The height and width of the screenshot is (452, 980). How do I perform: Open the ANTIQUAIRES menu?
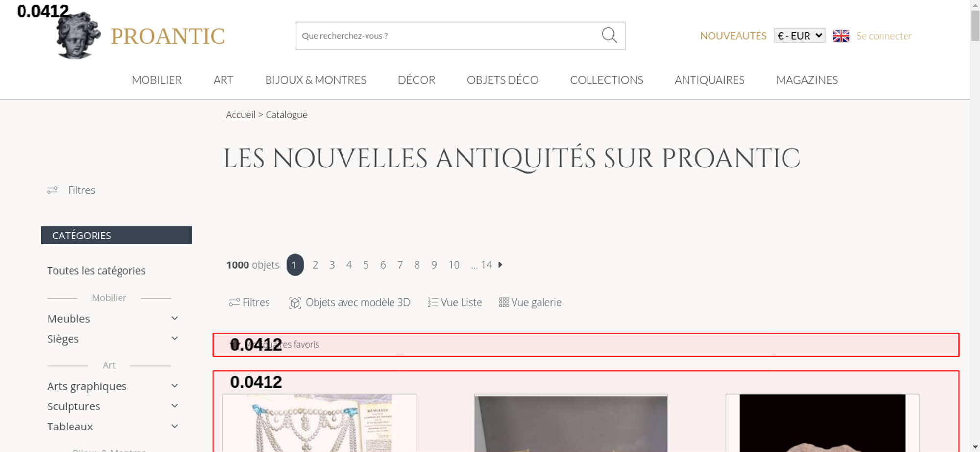click(x=710, y=80)
